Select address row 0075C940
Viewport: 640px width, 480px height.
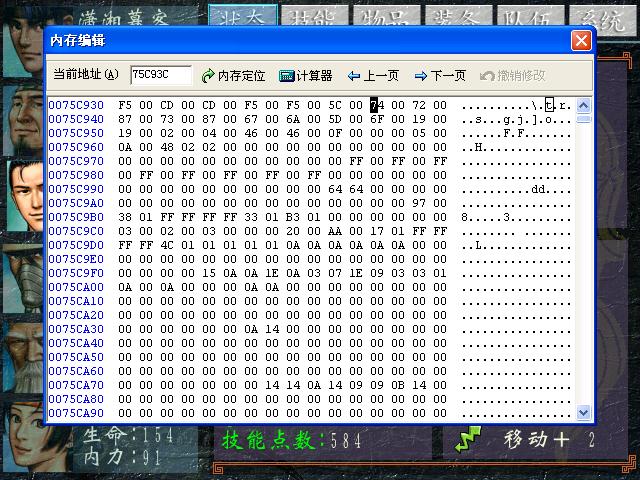[x=76, y=119]
